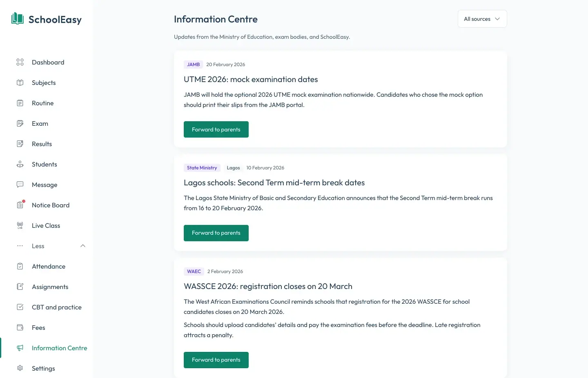This screenshot has width=588, height=378.
Task: Open Live Class from the sidebar
Action: tap(46, 225)
